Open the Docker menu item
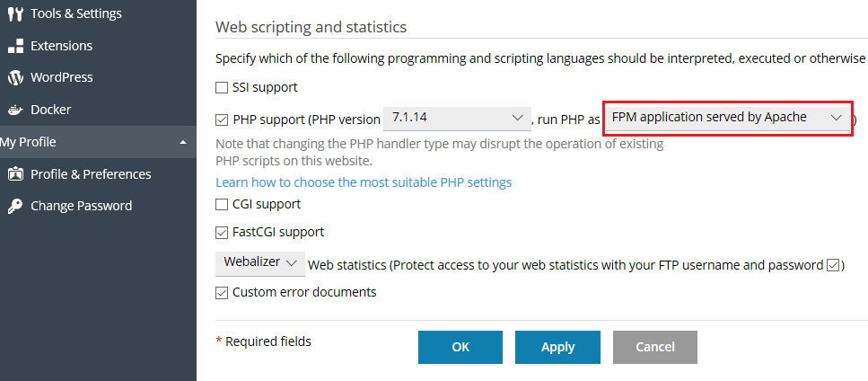This screenshot has width=868, height=381. click(50, 110)
